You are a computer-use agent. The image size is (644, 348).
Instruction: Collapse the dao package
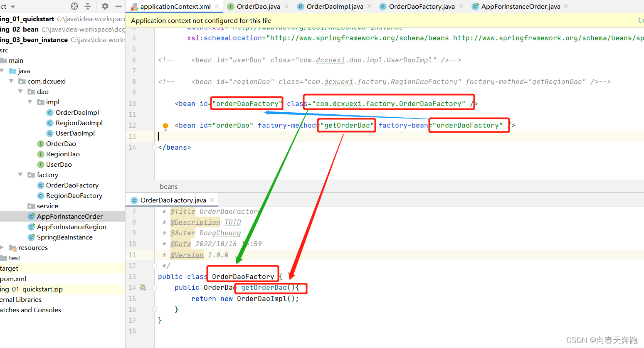20,91
